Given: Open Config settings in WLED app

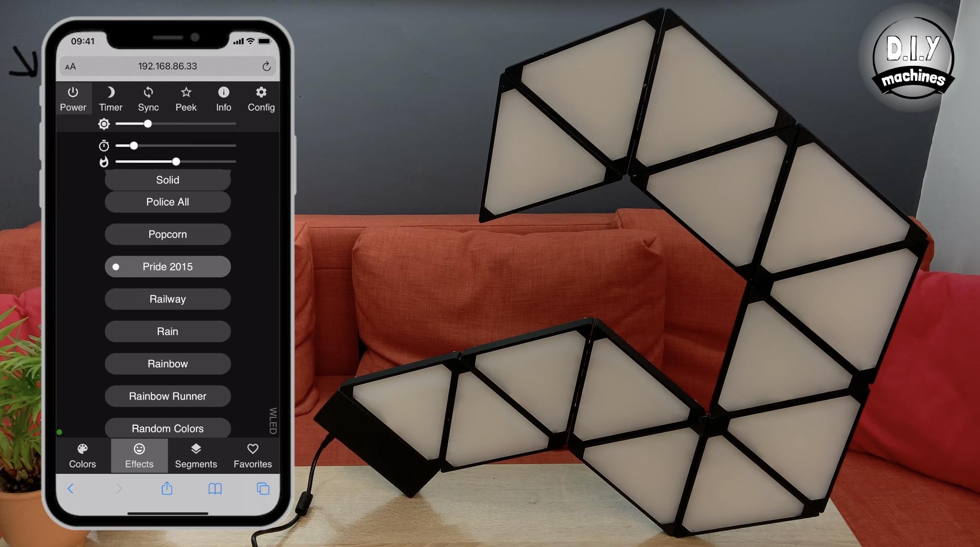Looking at the screenshot, I should click(x=260, y=98).
